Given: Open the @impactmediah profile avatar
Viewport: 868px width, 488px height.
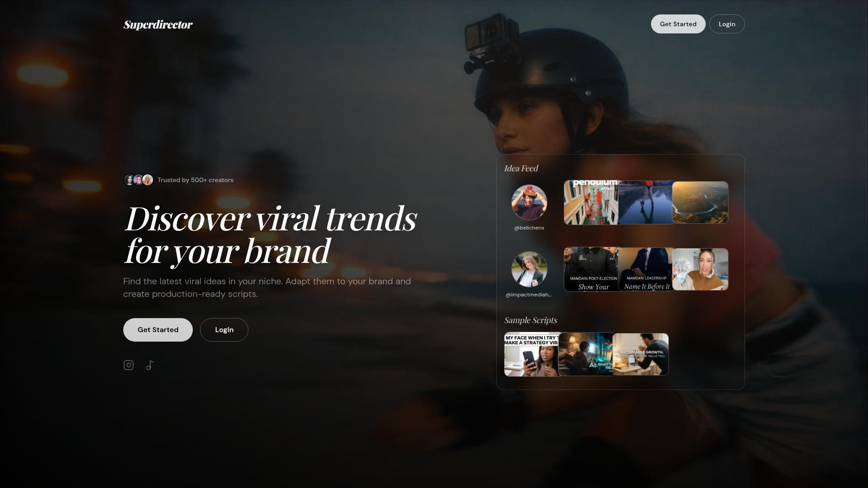Looking at the screenshot, I should click(529, 269).
